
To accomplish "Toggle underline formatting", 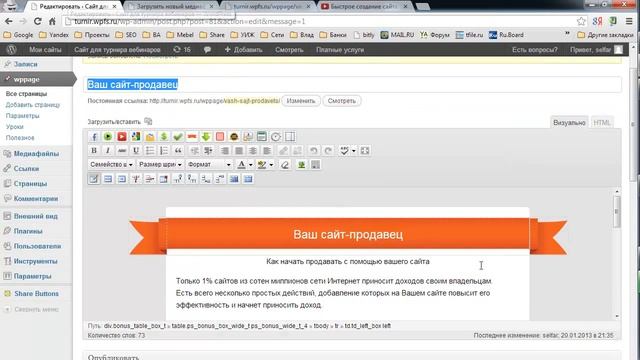I will click(136, 151).
